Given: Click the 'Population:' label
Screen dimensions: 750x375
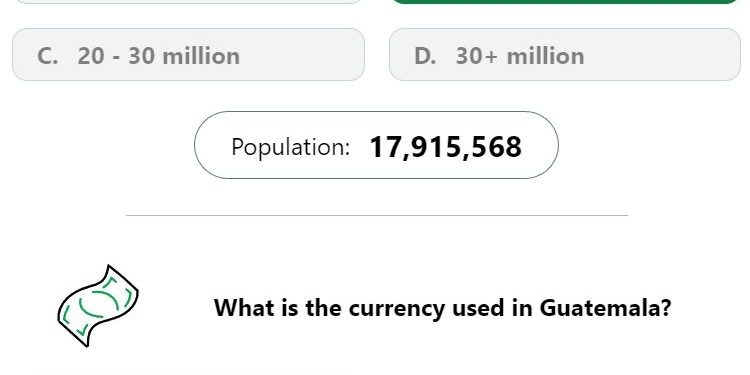Looking at the screenshot, I should [x=291, y=147].
